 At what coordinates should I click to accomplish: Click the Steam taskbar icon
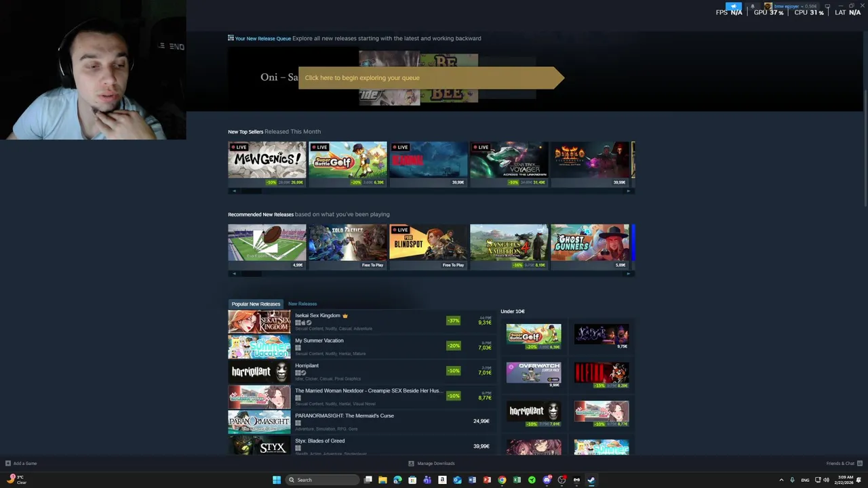coord(591,480)
